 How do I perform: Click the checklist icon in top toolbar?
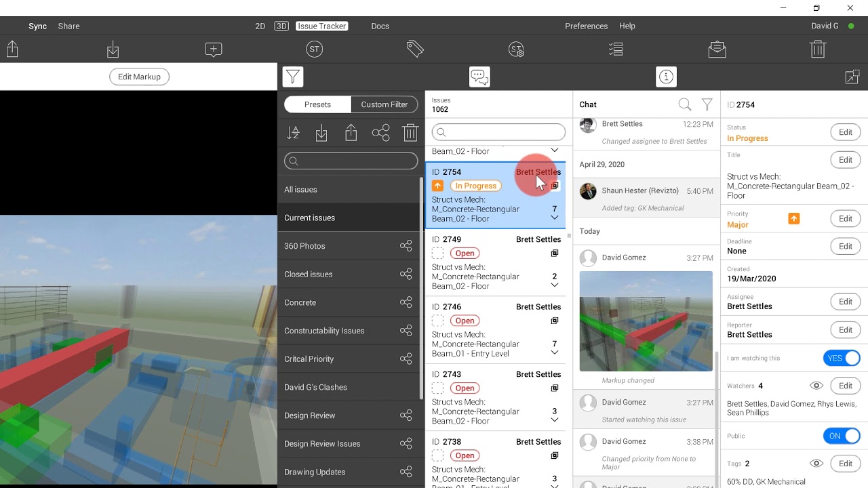[x=616, y=49]
